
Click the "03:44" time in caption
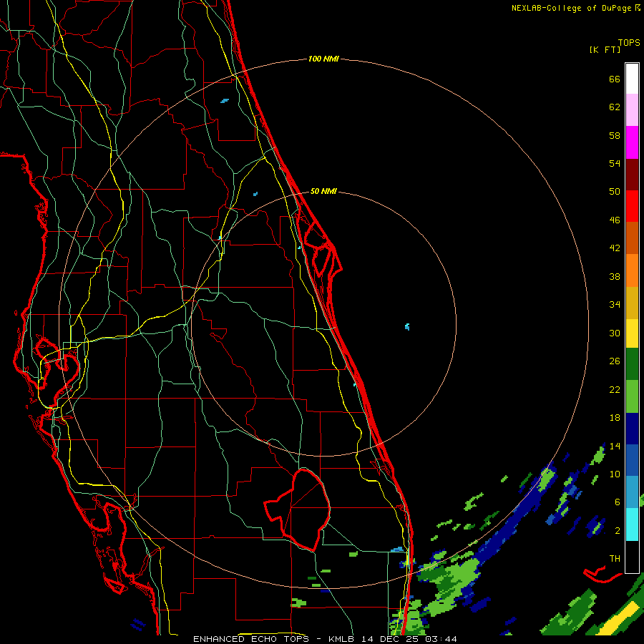click(x=441, y=639)
